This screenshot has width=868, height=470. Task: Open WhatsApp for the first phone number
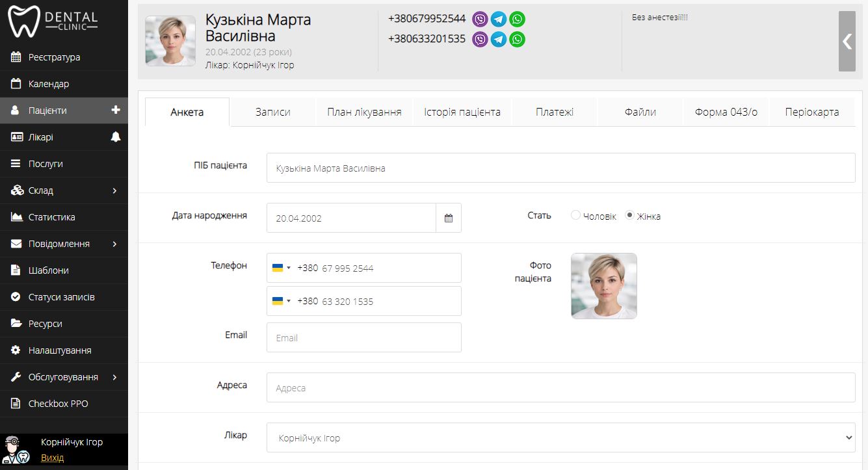(x=517, y=19)
